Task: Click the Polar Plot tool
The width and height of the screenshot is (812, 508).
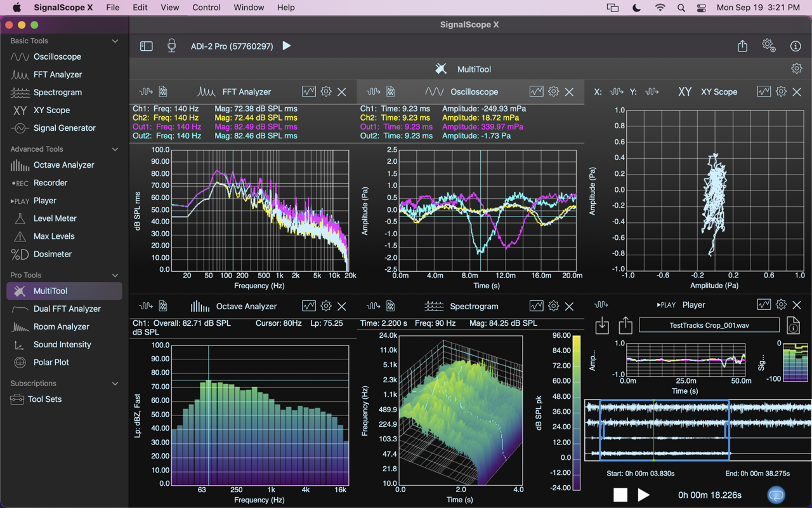Action: click(51, 362)
